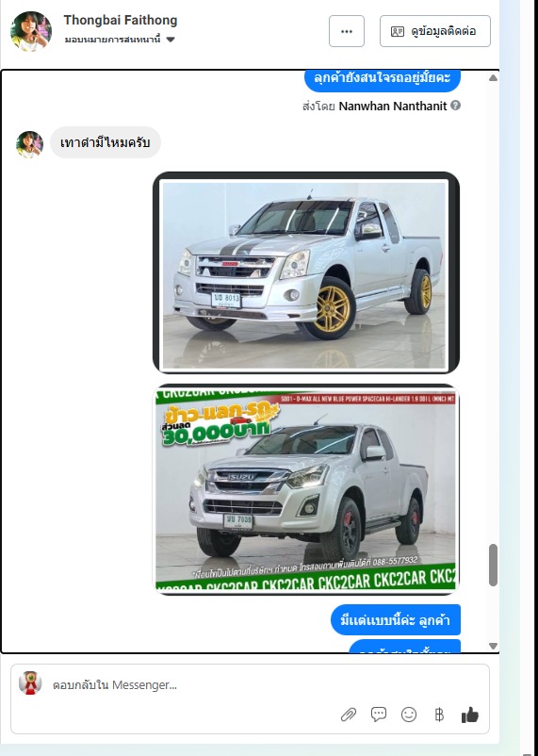The height and width of the screenshot is (756, 538).
Task: Open the emoji picker smiley icon
Action: click(x=409, y=715)
